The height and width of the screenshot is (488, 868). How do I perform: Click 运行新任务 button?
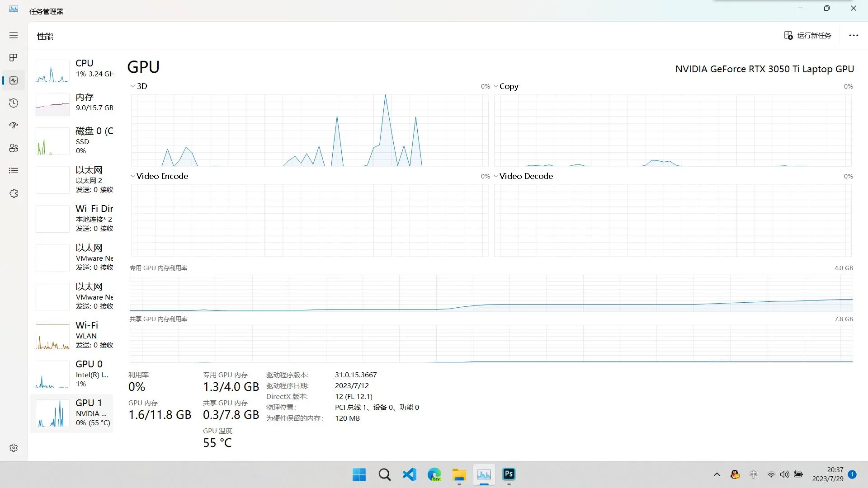808,35
